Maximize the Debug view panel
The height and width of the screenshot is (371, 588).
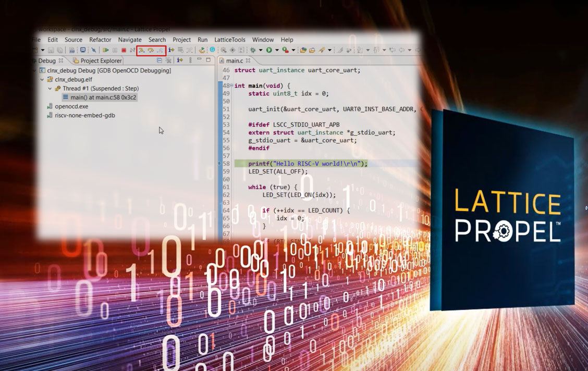coord(209,60)
